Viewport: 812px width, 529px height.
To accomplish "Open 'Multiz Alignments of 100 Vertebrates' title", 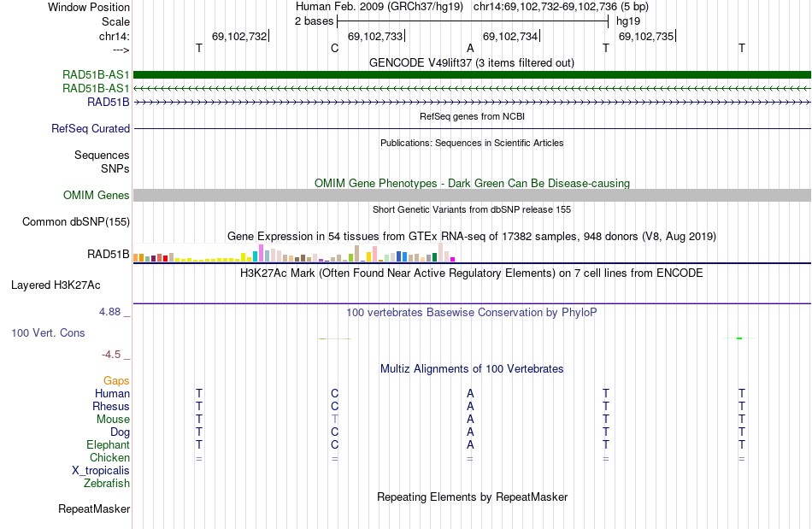I will tap(472, 368).
